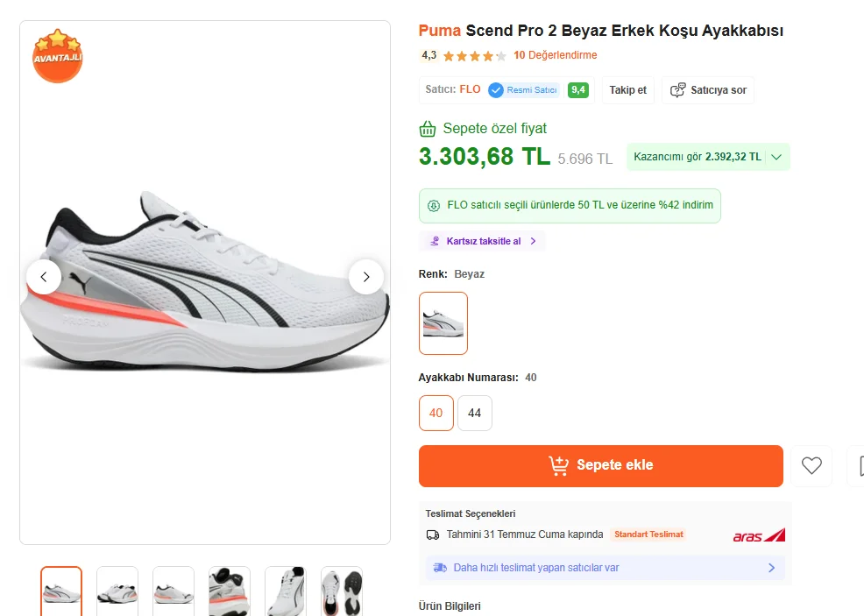Click the Sepete ekle button

[x=600, y=465]
